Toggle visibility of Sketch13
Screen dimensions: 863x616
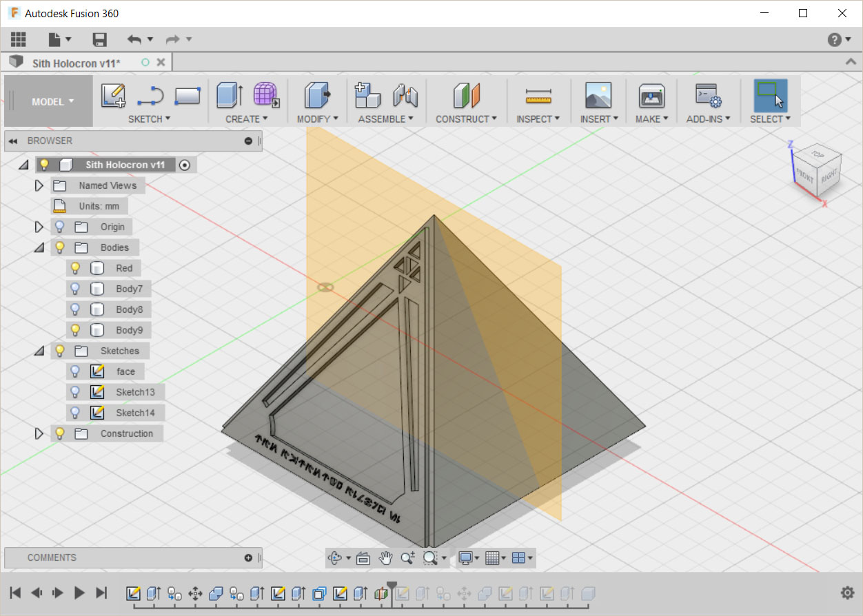76,392
